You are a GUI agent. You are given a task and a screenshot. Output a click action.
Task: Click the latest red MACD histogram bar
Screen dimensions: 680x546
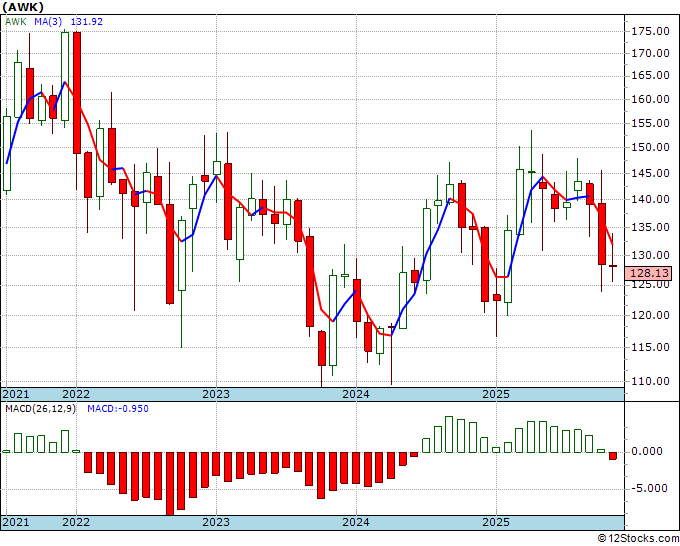(x=613, y=456)
